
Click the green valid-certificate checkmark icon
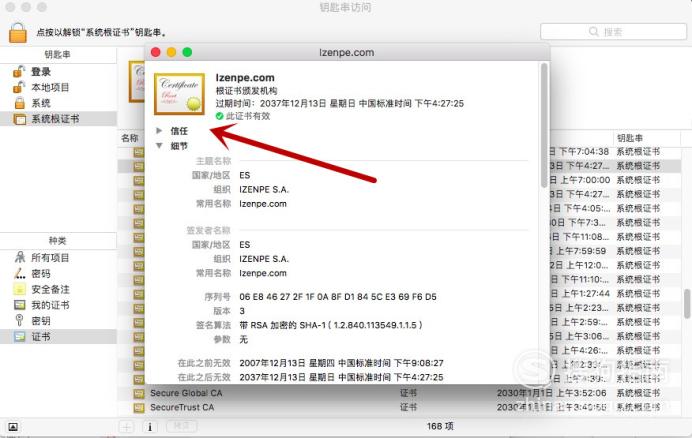(x=219, y=116)
